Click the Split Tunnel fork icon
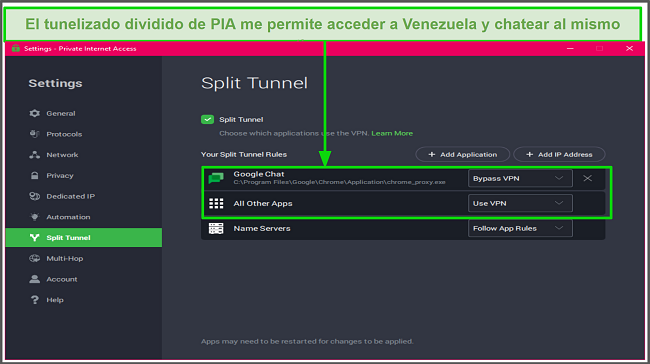 pos(34,238)
